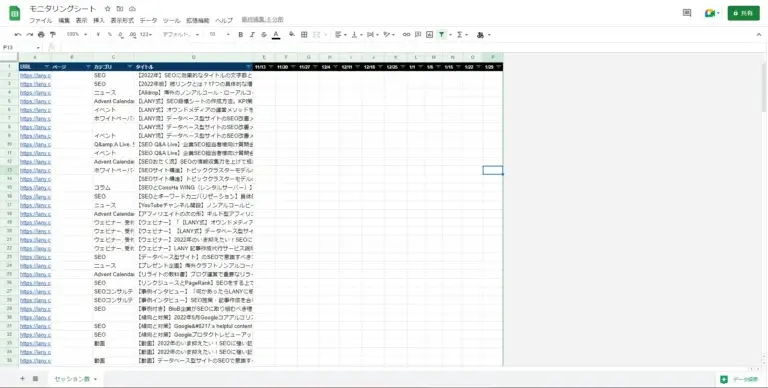Open the データ探索 explore button

tap(739, 379)
